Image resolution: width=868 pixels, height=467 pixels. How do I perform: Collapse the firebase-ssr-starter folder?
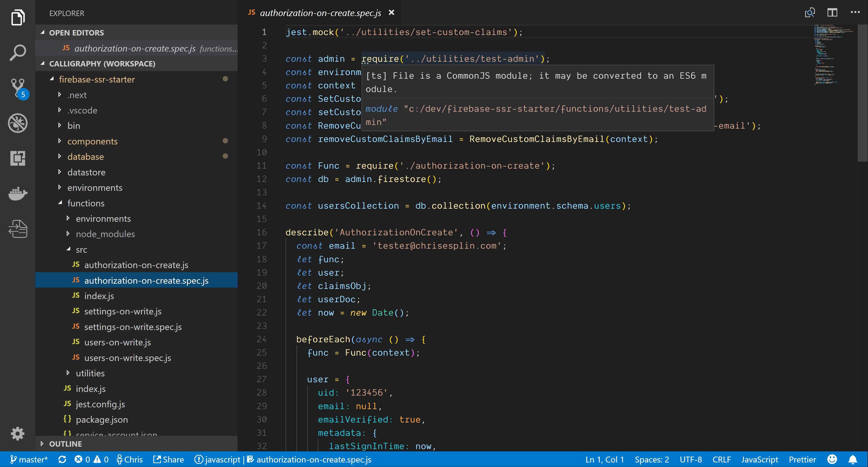pos(136,79)
